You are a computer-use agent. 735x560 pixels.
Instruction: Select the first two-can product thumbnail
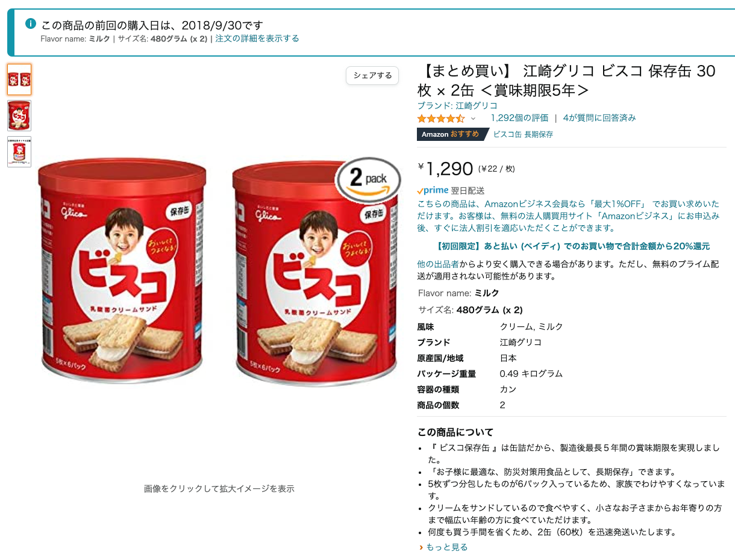tap(19, 79)
